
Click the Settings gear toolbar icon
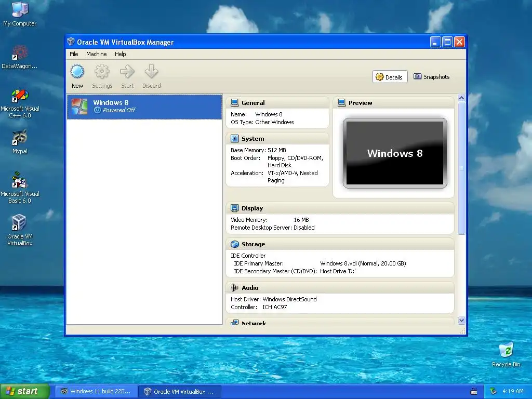102,72
